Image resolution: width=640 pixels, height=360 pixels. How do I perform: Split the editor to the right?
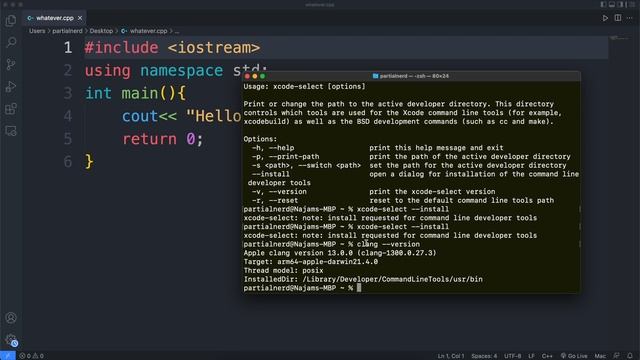pos(618,18)
